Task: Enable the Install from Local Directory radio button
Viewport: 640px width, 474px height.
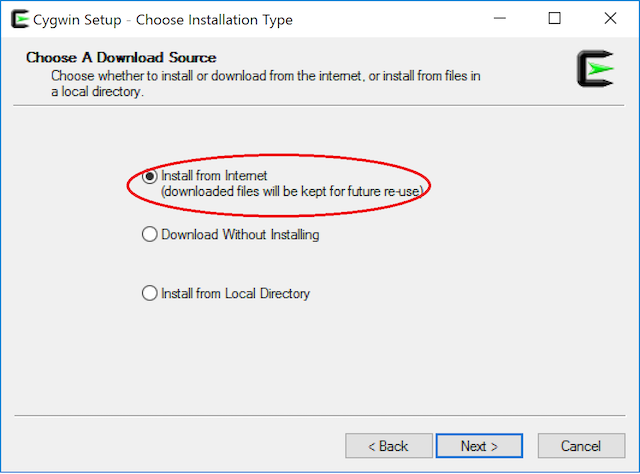Action: coord(150,294)
